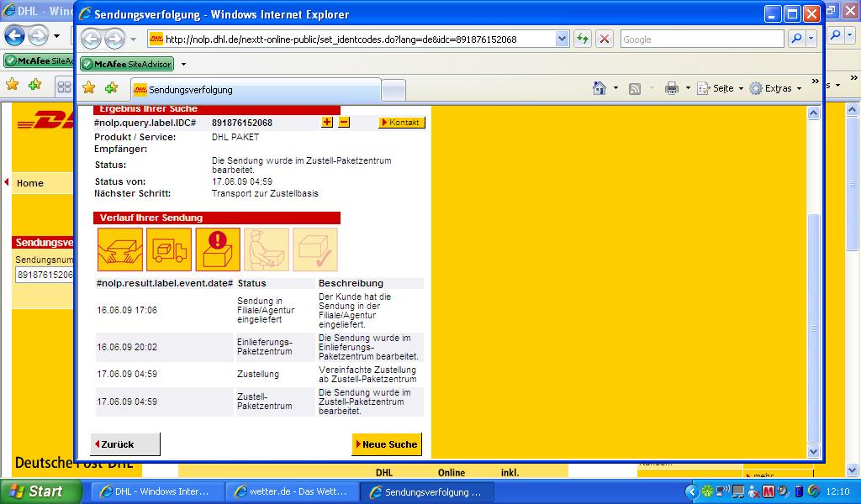Open the Seite menu

(720, 88)
